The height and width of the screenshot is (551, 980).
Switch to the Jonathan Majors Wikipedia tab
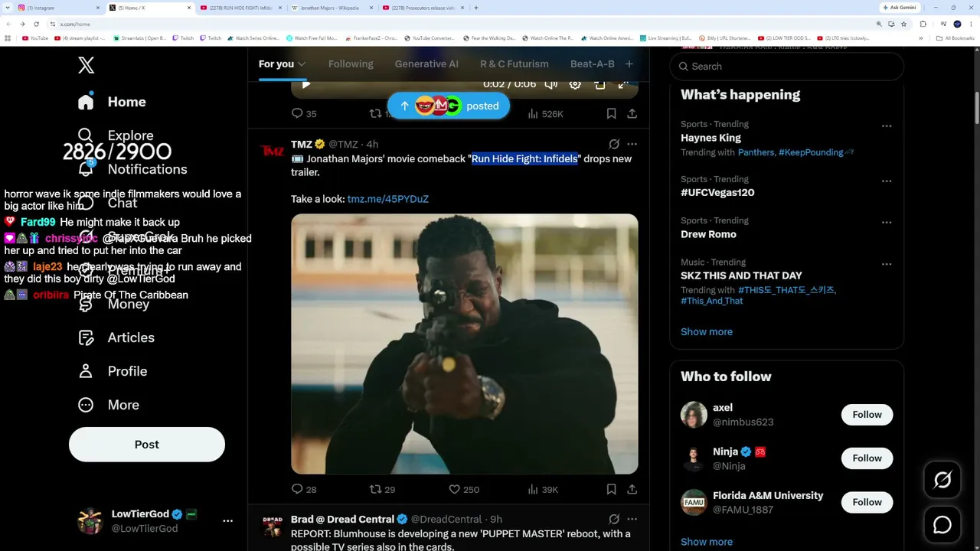tap(332, 8)
